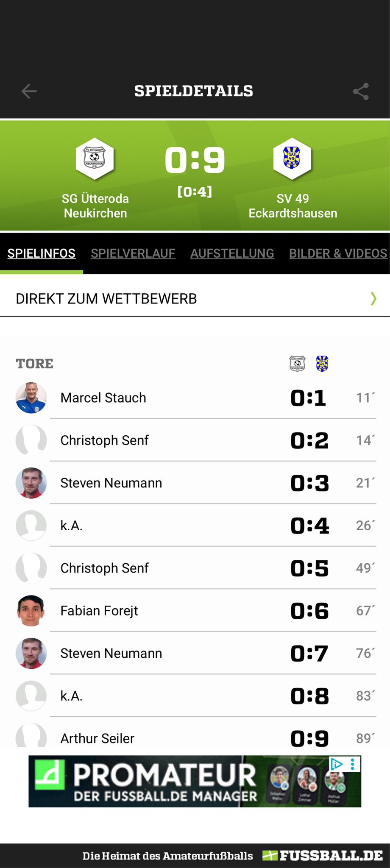Screen dimensions: 390x868
Task: Open the share icon
Action: click(361, 91)
